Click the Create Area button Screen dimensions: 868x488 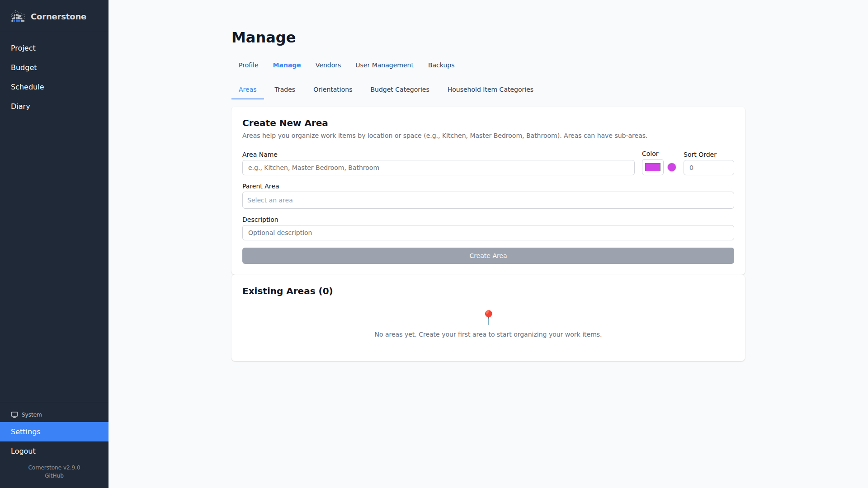point(488,256)
